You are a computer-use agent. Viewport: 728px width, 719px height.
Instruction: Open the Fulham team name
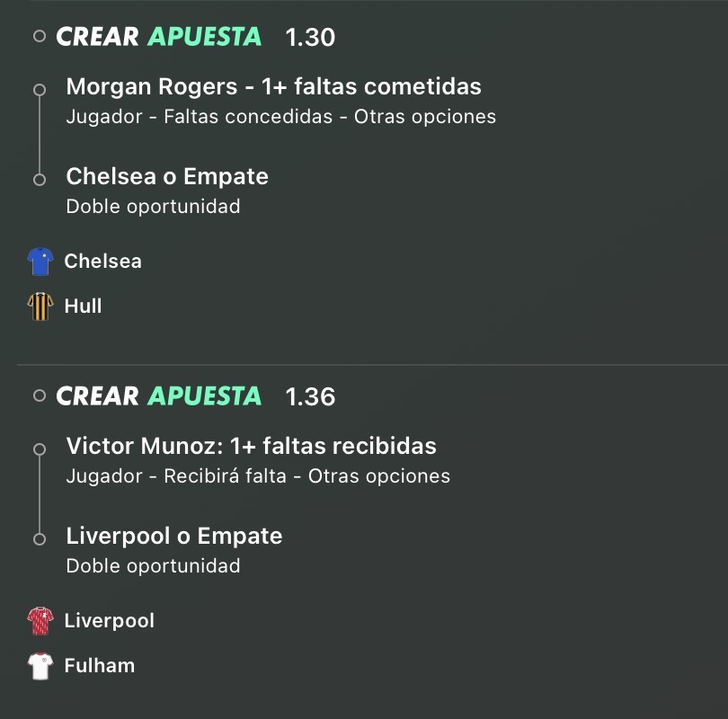[100, 666]
